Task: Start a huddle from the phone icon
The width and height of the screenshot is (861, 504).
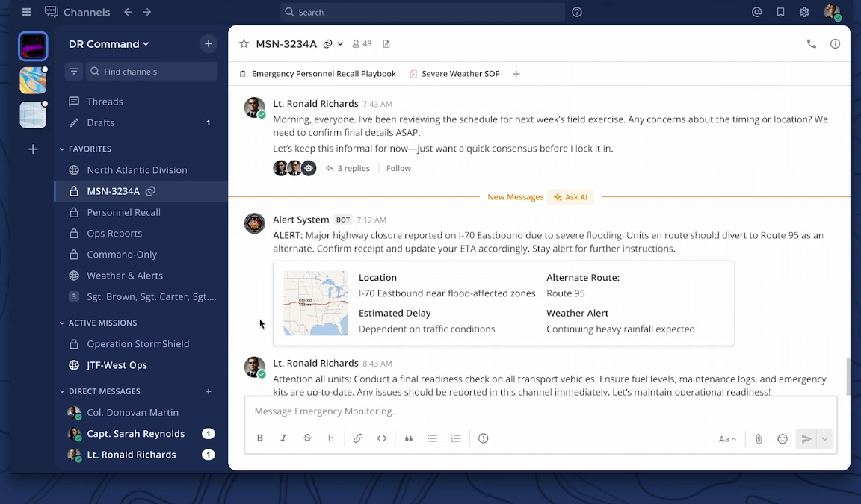Action: tap(812, 43)
